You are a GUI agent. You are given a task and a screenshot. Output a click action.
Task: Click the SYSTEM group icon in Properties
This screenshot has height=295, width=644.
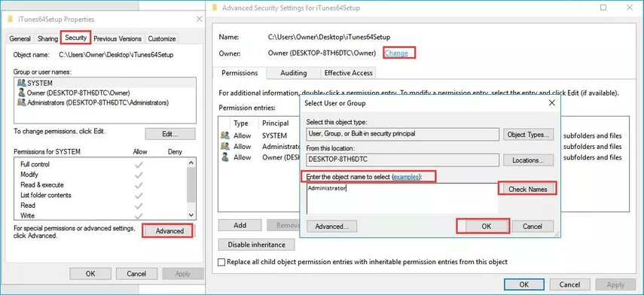(21, 83)
